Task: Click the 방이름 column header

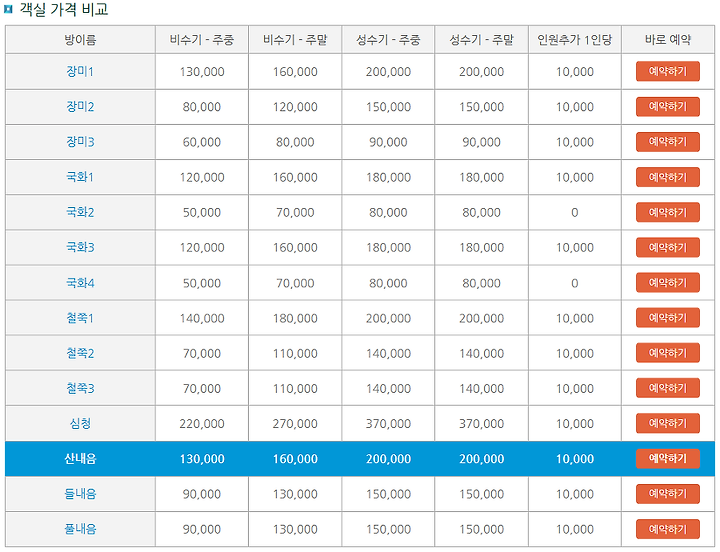Action: [80, 40]
